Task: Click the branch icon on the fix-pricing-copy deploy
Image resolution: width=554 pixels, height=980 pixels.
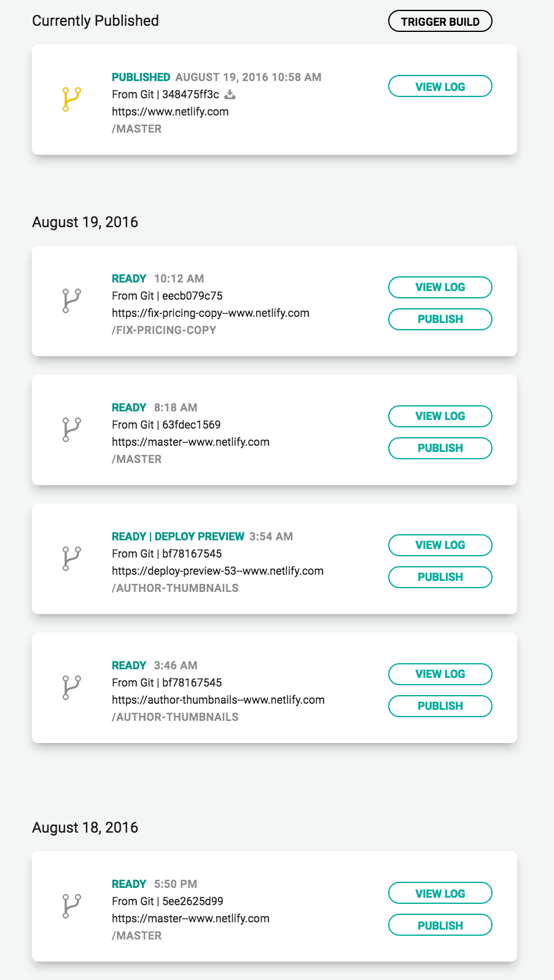Action: point(71,300)
